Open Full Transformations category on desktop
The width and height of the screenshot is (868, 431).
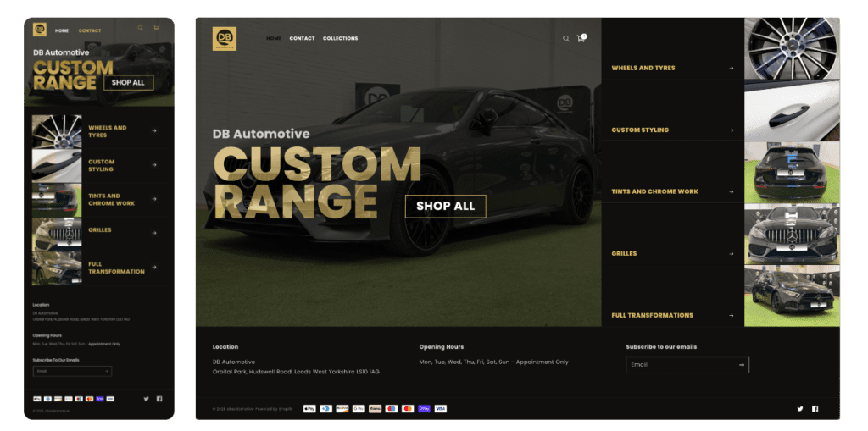point(652,315)
